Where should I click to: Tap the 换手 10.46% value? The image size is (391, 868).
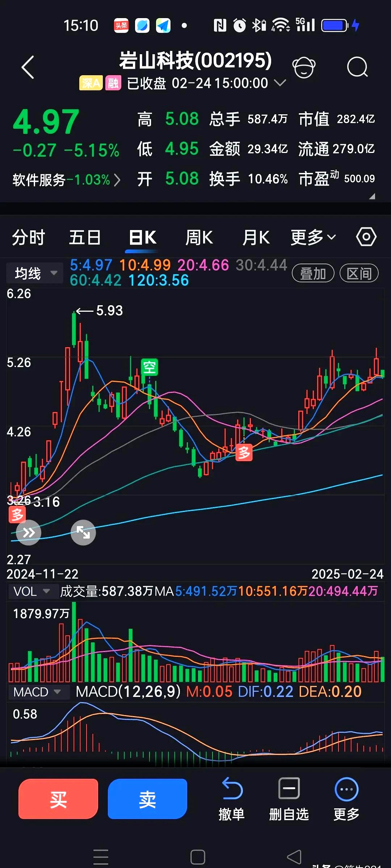pyautogui.click(x=268, y=179)
